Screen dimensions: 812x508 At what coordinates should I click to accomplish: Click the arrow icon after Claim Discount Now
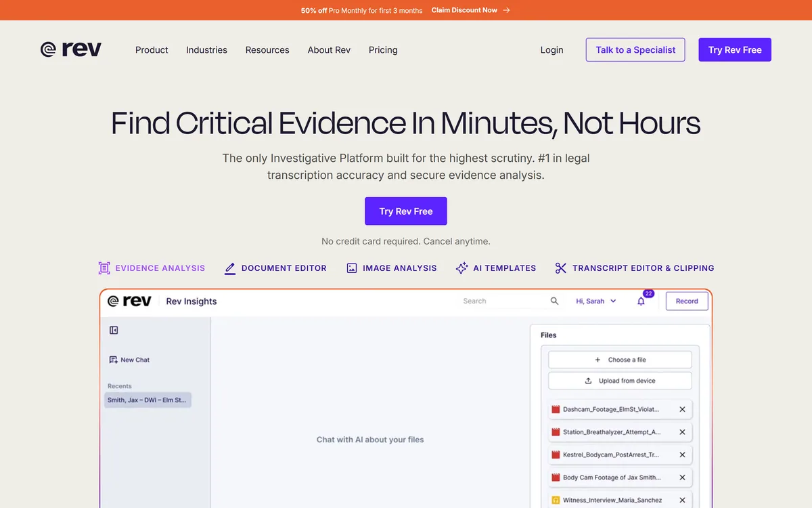(507, 10)
